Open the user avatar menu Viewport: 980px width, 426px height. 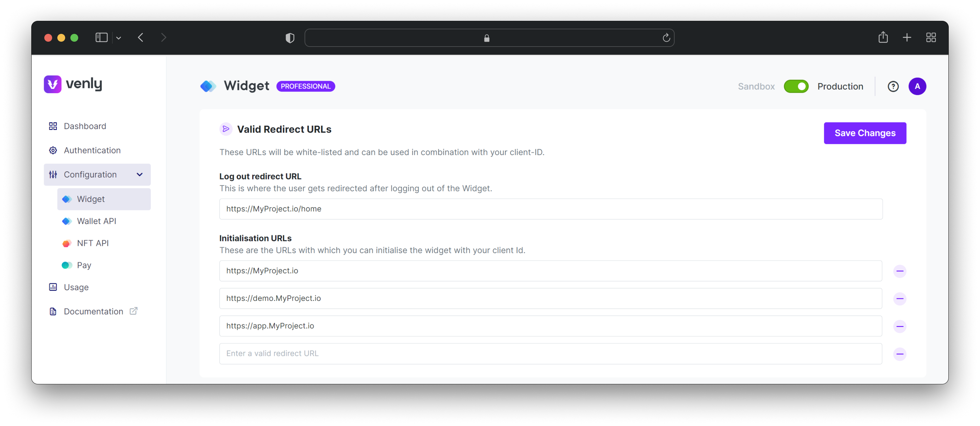coord(917,86)
